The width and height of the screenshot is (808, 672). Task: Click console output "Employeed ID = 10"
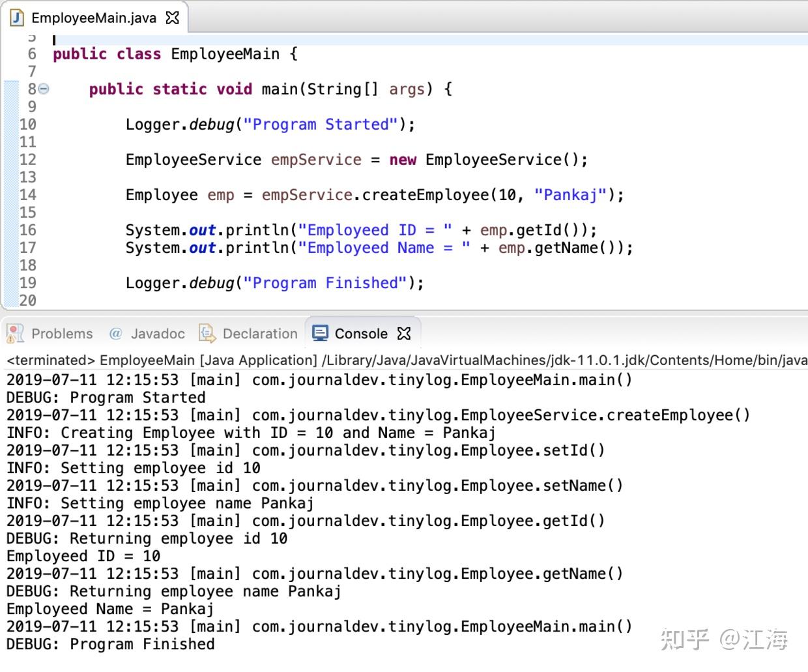point(83,556)
